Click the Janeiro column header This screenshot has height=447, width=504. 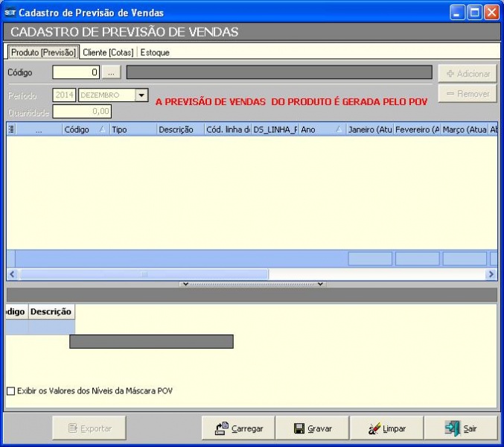369,130
